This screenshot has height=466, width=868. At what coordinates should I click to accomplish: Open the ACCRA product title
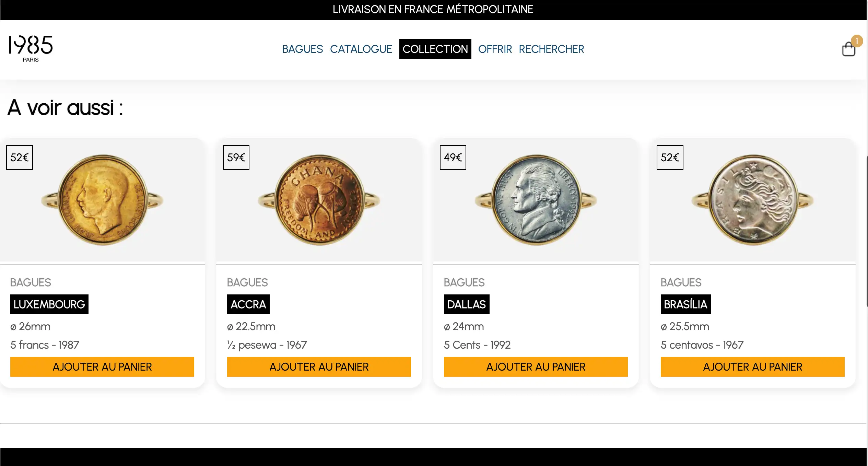point(248,304)
